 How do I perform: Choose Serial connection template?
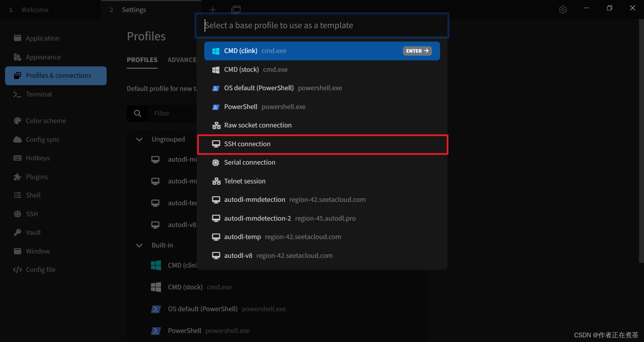pyautogui.click(x=322, y=163)
